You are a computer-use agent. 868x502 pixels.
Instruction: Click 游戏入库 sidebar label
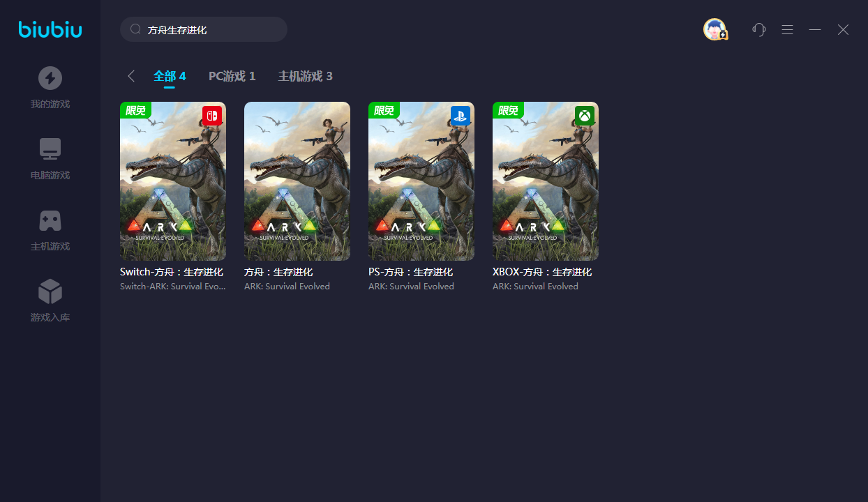50,318
